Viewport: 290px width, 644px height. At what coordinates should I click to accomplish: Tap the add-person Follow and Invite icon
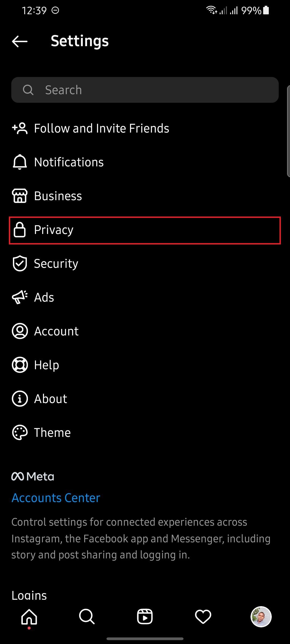(x=20, y=128)
